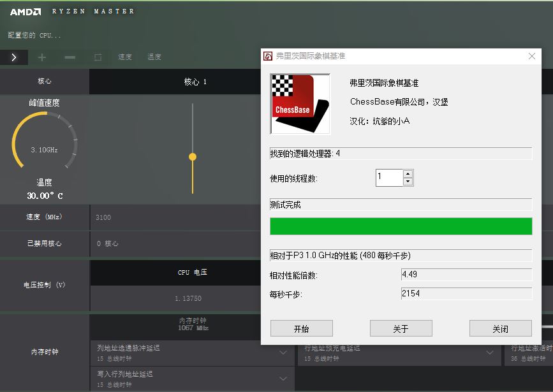Open the 关于 dialog of the benchmark
553x392 pixels.
click(400, 328)
